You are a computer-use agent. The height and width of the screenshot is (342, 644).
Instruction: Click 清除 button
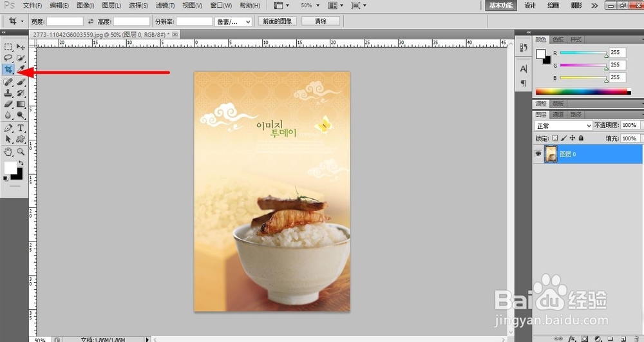(x=320, y=21)
